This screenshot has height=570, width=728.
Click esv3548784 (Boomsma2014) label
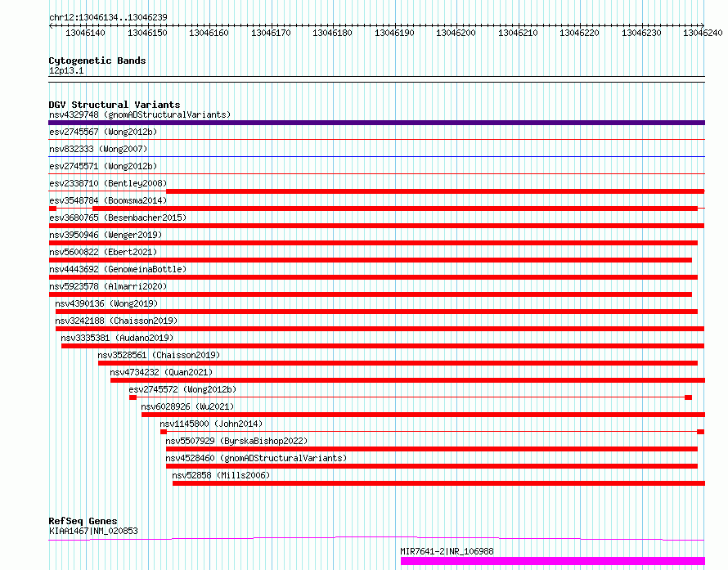point(108,200)
